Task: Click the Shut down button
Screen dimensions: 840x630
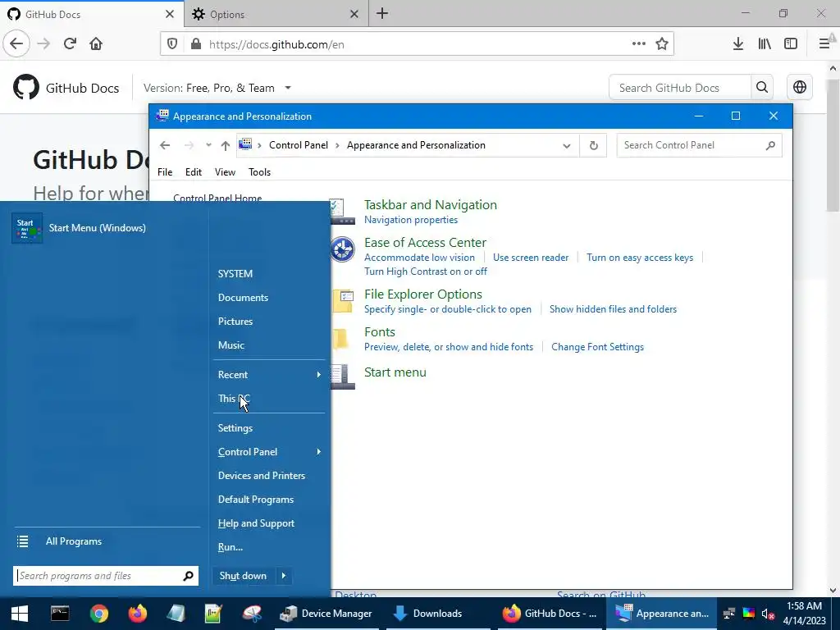Action: [x=243, y=576]
